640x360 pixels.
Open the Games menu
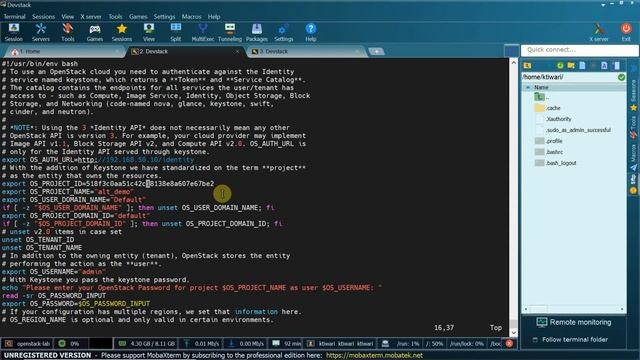coord(138,17)
